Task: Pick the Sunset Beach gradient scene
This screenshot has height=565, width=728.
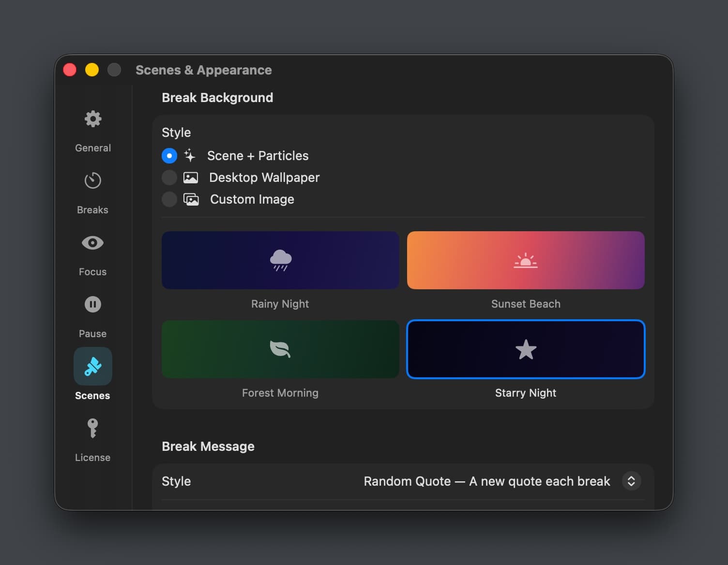Action: [x=525, y=260]
